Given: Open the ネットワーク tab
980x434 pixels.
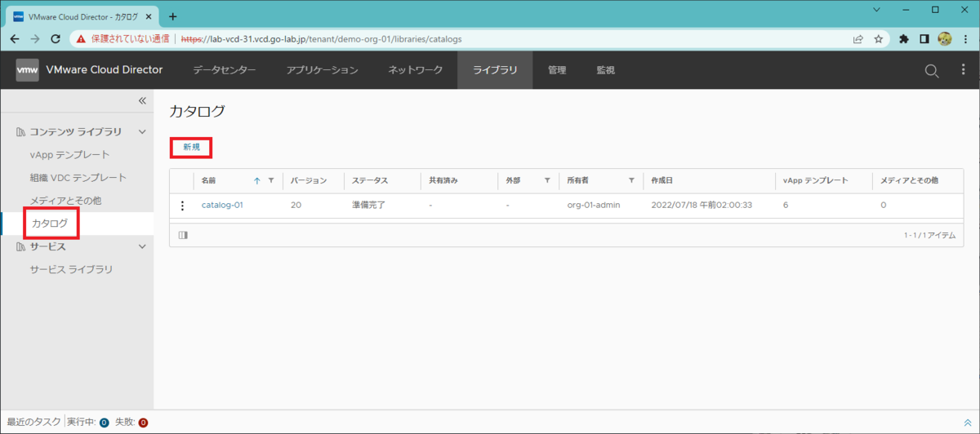Looking at the screenshot, I should click(416, 70).
